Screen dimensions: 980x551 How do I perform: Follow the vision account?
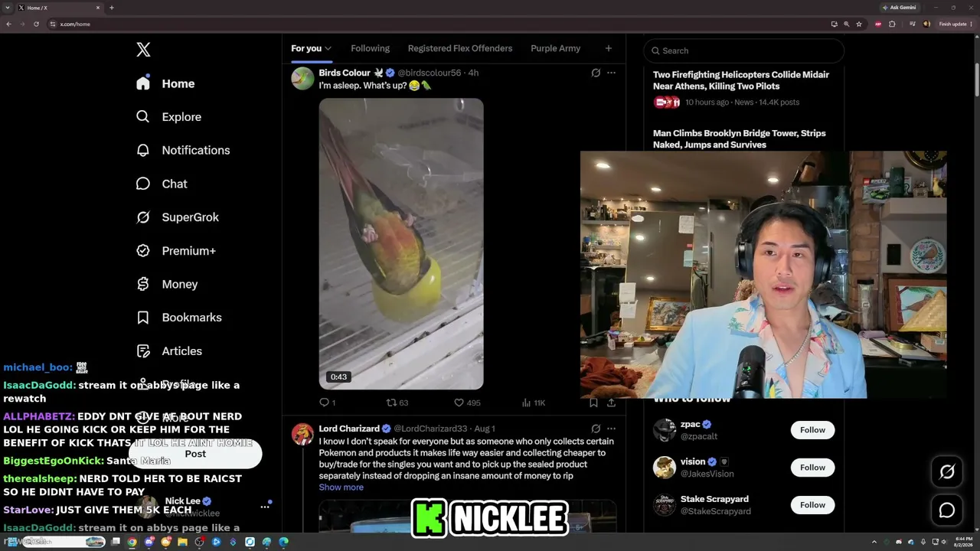coord(812,468)
